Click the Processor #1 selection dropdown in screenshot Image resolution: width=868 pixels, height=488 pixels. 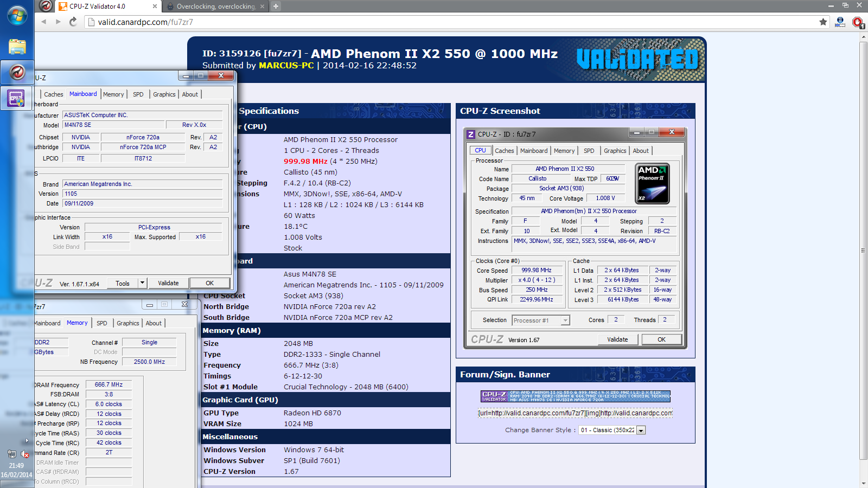pyautogui.click(x=541, y=320)
